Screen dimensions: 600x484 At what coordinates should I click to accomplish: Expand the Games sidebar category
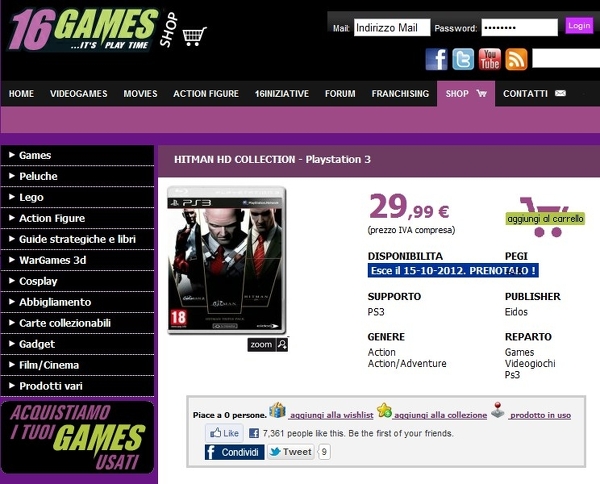pyautogui.click(x=77, y=155)
